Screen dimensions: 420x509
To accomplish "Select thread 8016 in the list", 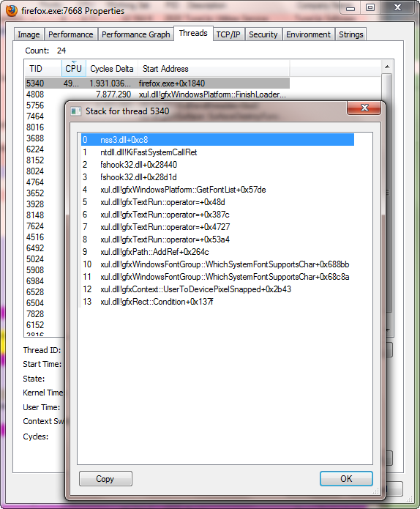I will (35, 127).
